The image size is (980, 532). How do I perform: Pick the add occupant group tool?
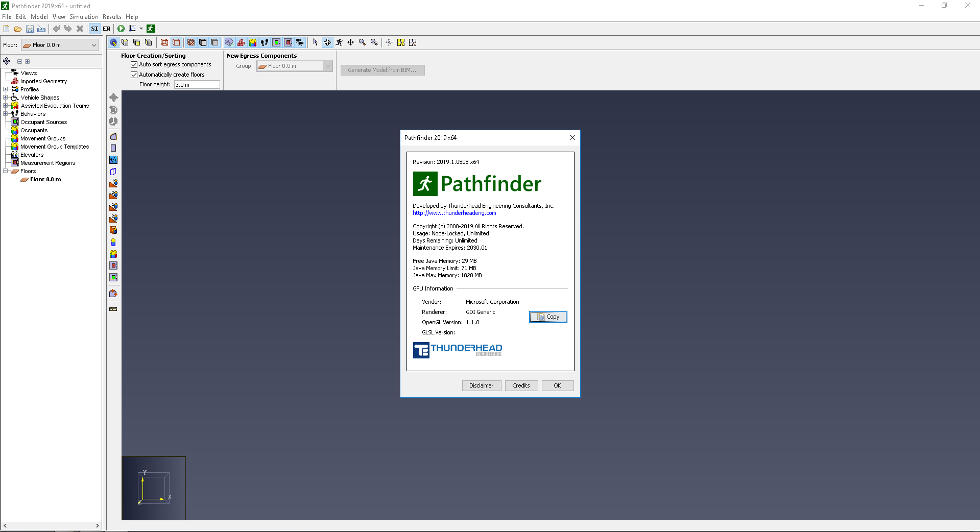click(x=113, y=254)
